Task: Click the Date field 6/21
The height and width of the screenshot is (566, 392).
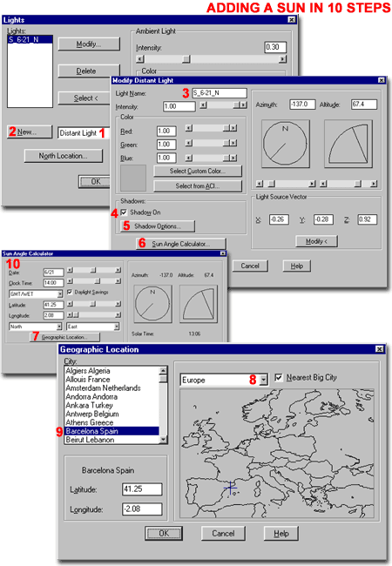Action: tap(53, 273)
